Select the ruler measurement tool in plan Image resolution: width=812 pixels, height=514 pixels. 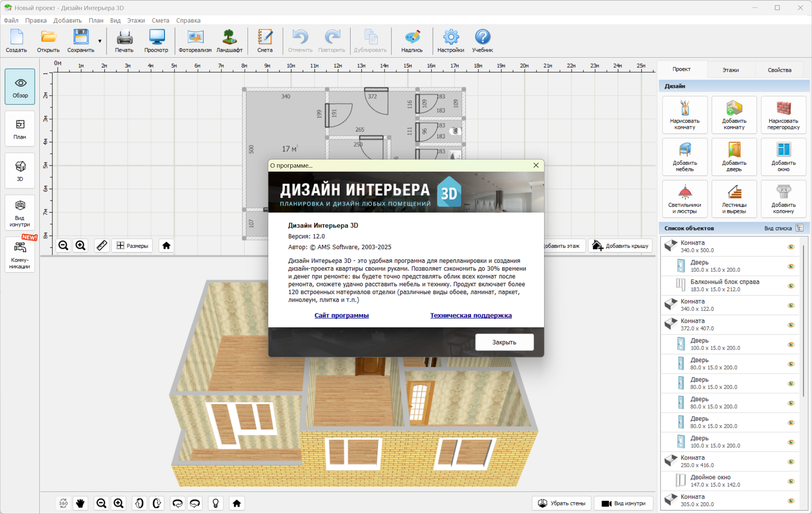pyautogui.click(x=102, y=245)
